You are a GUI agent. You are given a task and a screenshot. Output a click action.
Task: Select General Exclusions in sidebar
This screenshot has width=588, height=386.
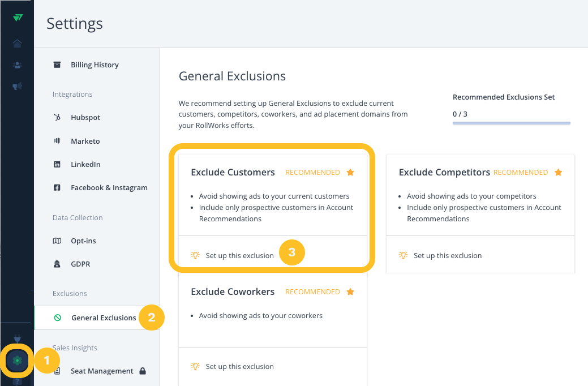pyautogui.click(x=97, y=318)
